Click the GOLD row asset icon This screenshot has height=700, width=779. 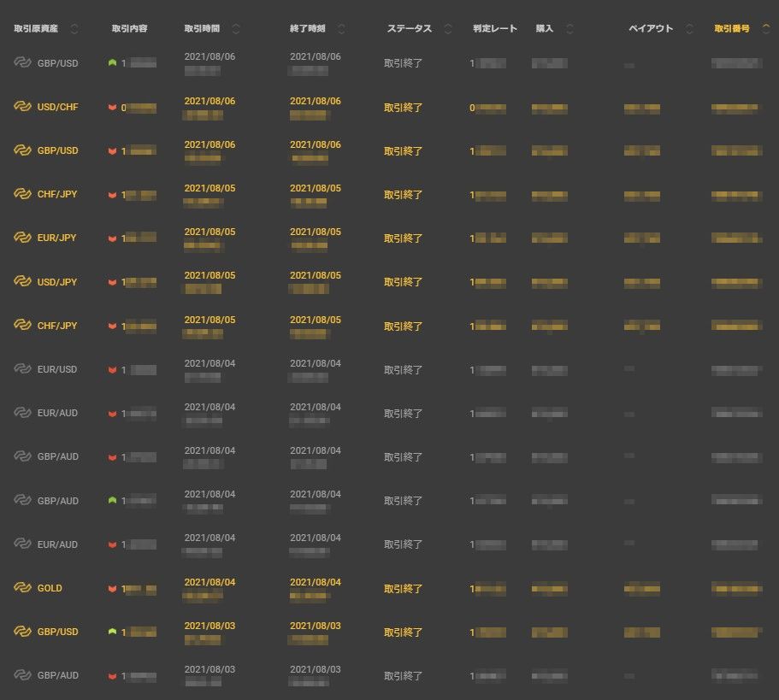pos(22,588)
